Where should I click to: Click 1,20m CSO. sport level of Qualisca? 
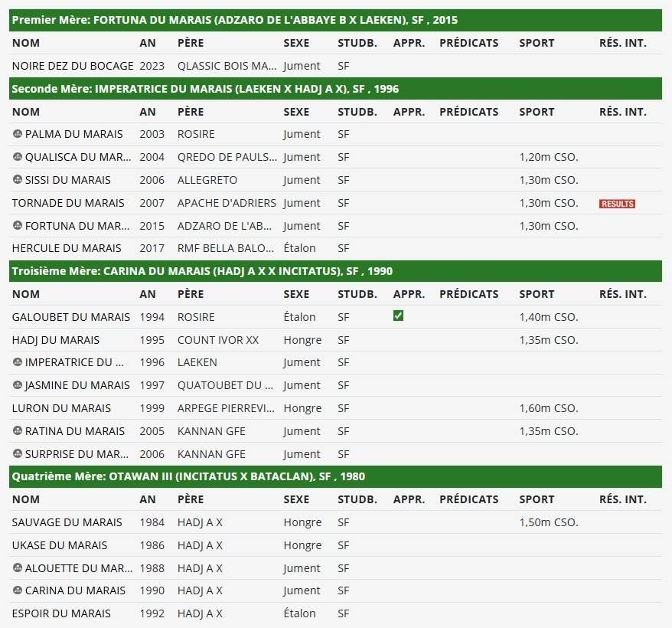pos(549,158)
